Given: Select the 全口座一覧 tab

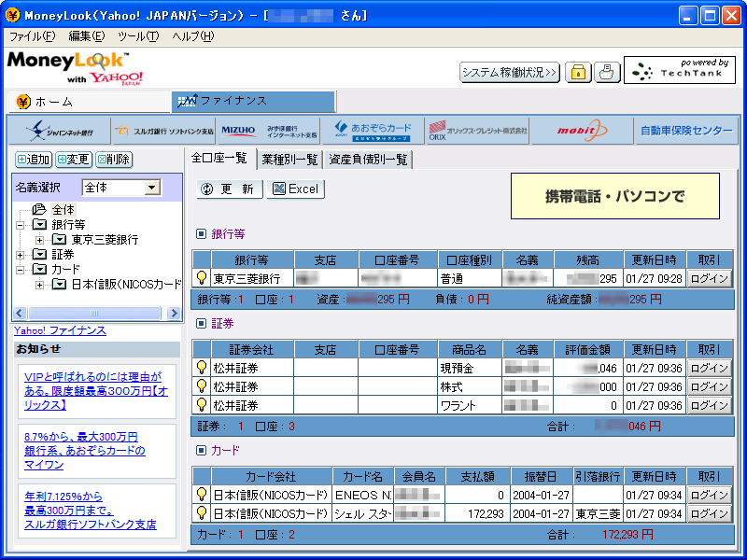Looking at the screenshot, I should pos(219,158).
